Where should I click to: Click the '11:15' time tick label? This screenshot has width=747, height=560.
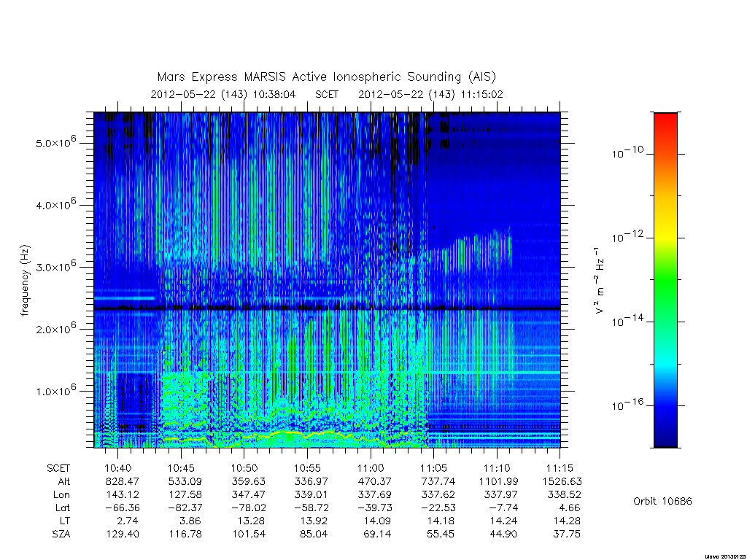(x=560, y=468)
